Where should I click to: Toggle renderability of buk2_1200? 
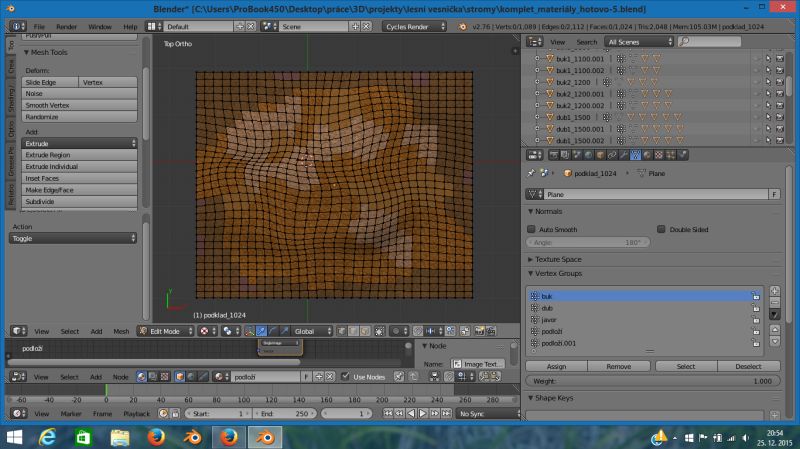pos(780,82)
